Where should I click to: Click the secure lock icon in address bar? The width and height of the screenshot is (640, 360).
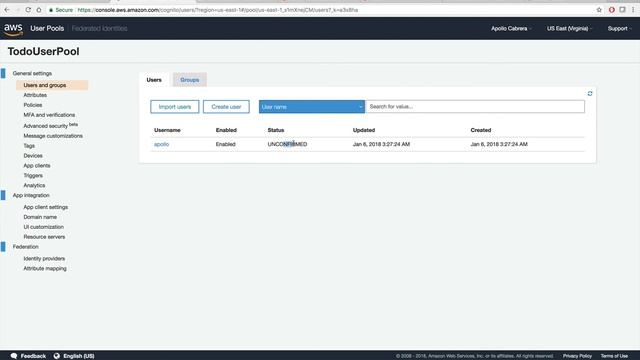point(51,10)
